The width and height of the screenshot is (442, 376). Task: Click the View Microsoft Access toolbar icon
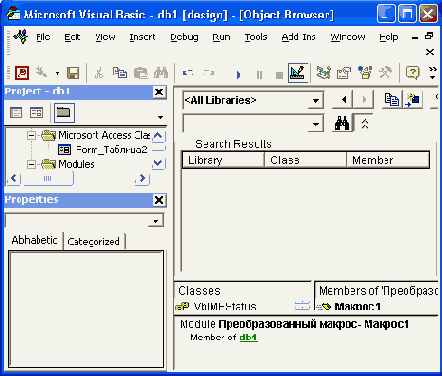[22, 73]
